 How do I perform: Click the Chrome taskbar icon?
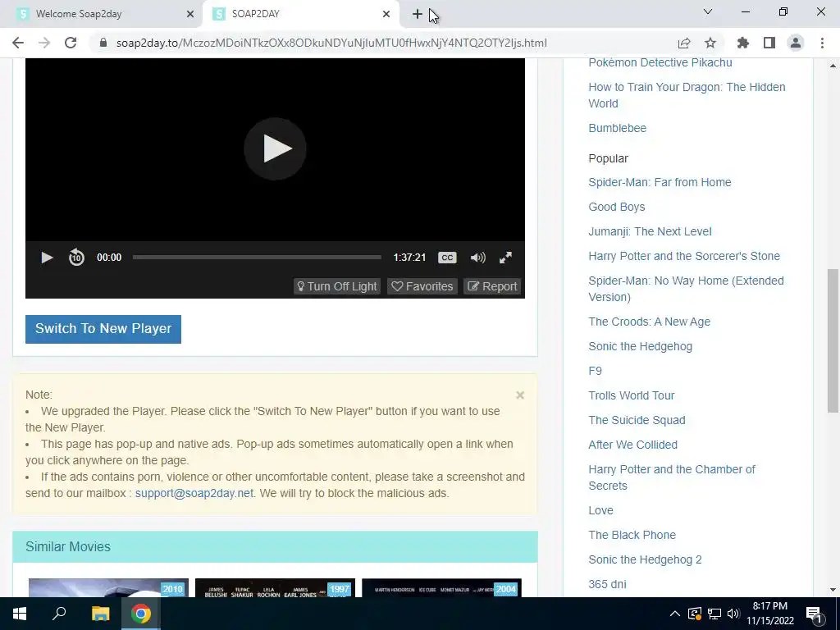click(141, 614)
